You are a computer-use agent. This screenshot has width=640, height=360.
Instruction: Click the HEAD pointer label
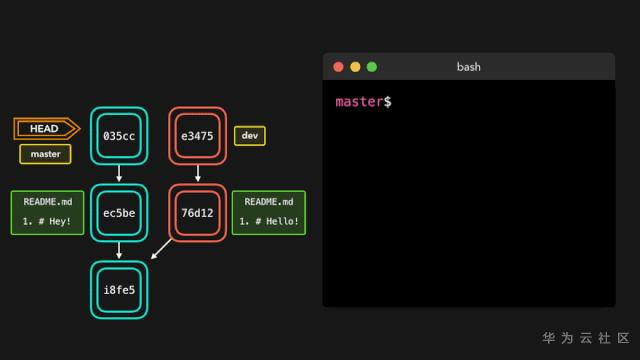[x=46, y=129]
